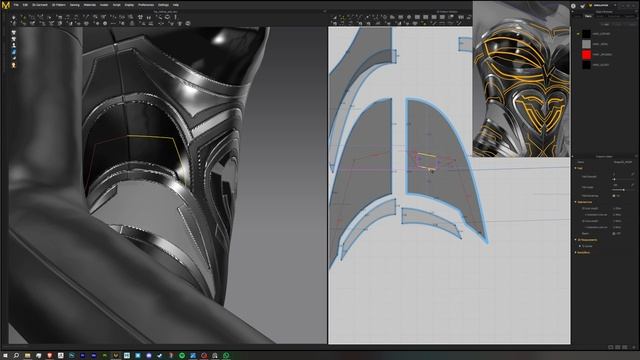640x360 pixels.
Task: Click the blue highlighted icon in left vertical toolbar
Action: pos(13,52)
